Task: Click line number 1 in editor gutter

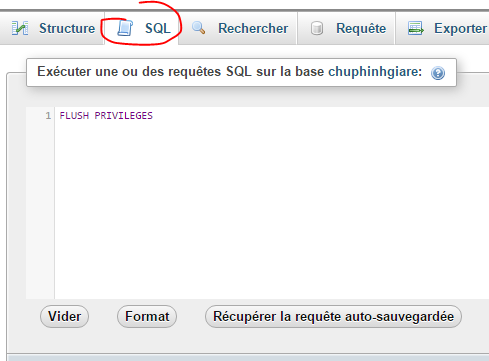Action: [48, 116]
